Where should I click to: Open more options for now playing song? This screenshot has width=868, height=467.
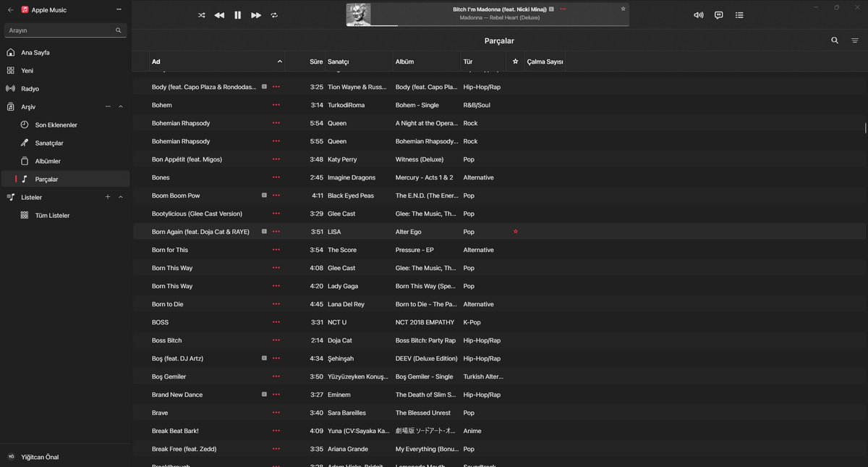[563, 9]
